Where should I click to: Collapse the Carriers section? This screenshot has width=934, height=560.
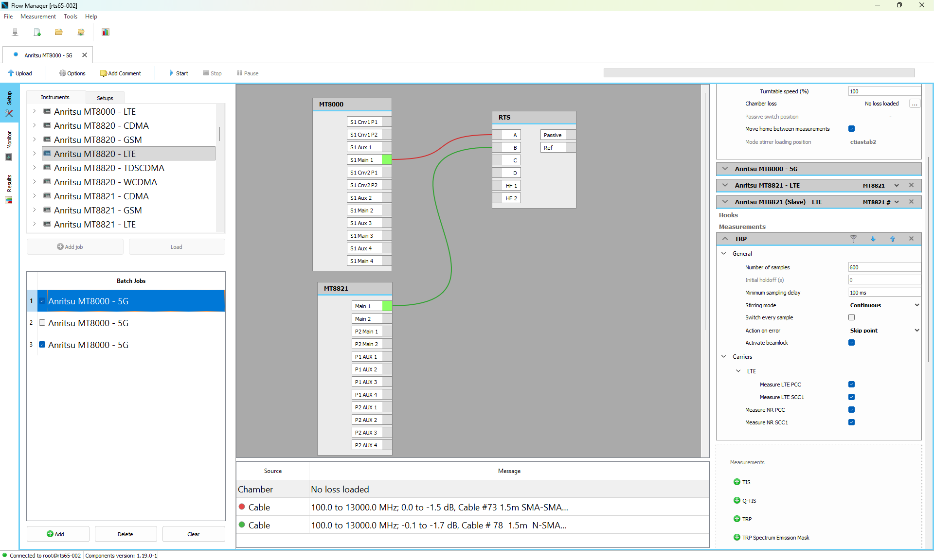pyautogui.click(x=725, y=356)
